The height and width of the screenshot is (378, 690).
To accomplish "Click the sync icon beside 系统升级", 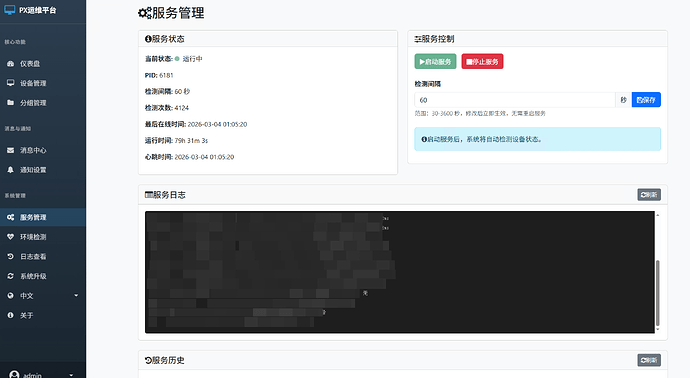I will coord(11,276).
